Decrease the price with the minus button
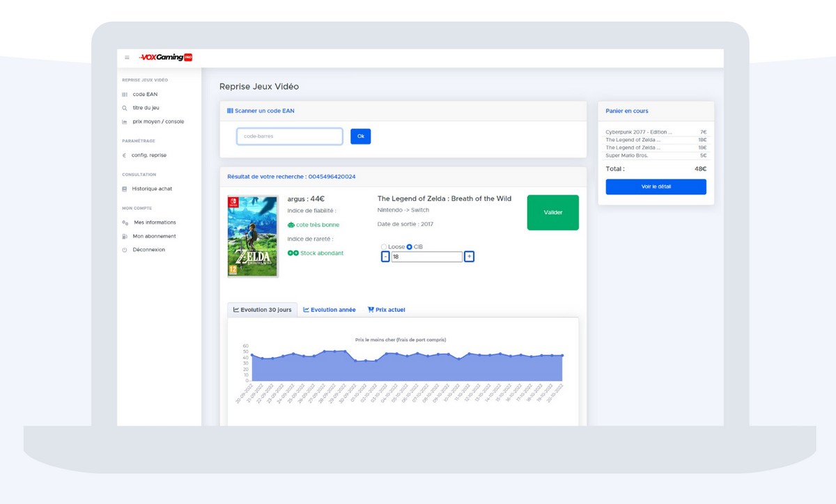836x504 pixels. tap(385, 257)
